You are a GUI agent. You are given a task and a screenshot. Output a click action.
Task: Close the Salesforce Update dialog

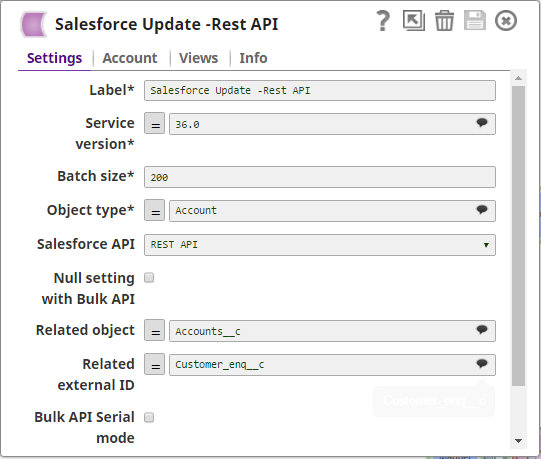pos(506,21)
